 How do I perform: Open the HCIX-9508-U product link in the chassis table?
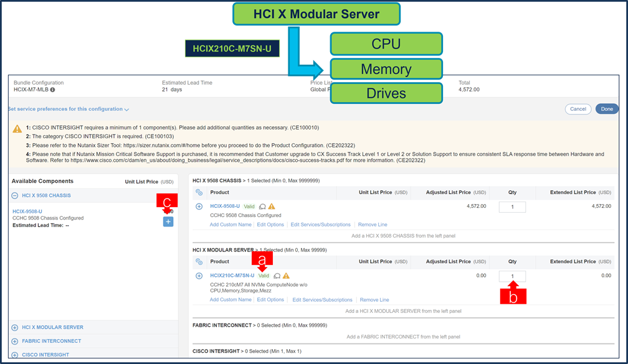pyautogui.click(x=225, y=206)
